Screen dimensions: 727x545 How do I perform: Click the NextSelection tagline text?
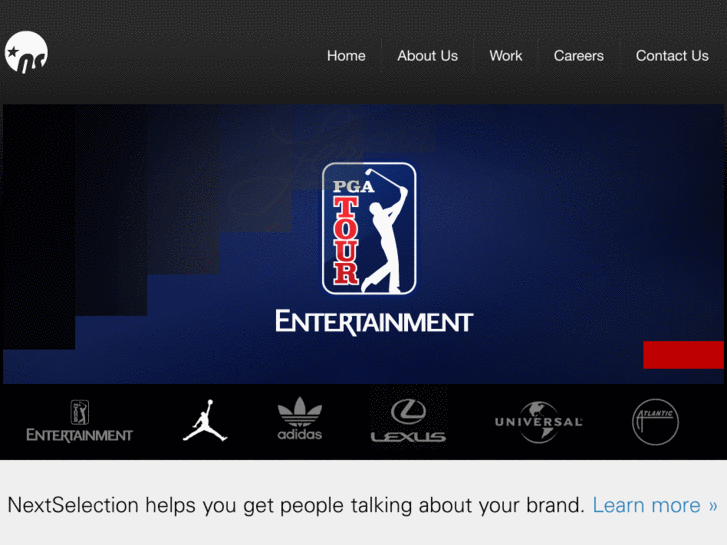[296, 505]
